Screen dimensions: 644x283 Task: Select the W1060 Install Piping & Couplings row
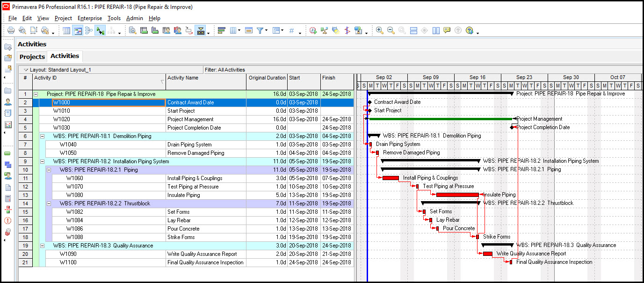(x=108, y=178)
